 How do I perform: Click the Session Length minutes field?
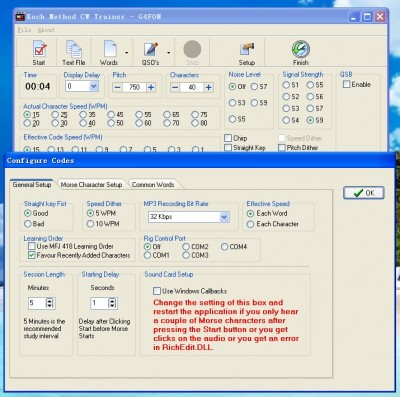click(37, 303)
